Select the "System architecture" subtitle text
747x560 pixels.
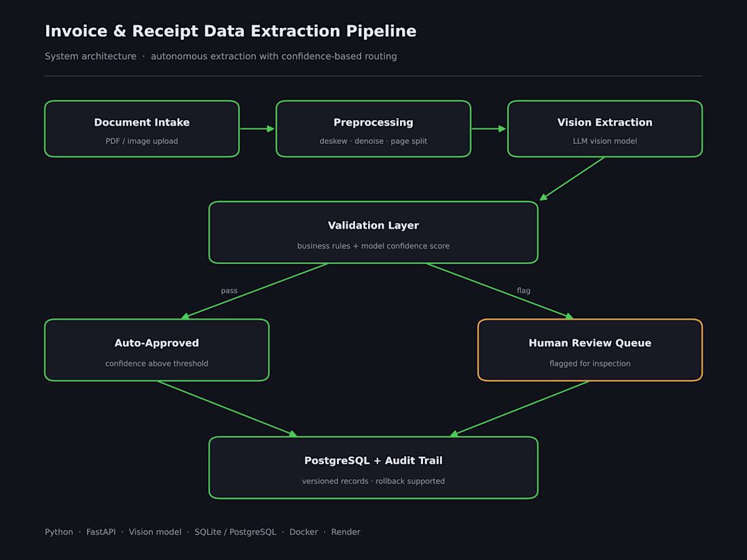pos(90,56)
